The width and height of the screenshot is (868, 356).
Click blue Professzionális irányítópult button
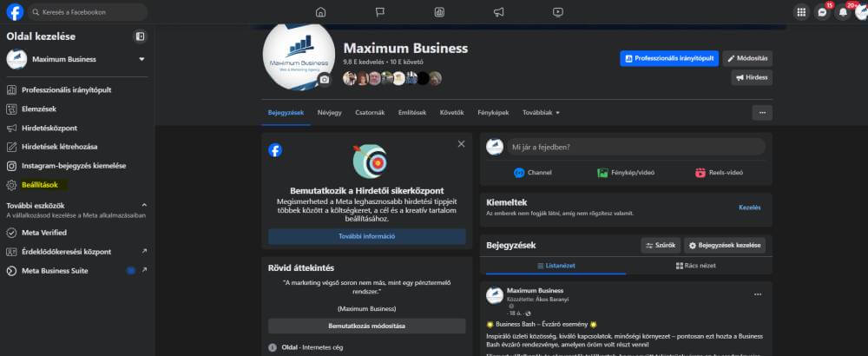pyautogui.click(x=669, y=59)
